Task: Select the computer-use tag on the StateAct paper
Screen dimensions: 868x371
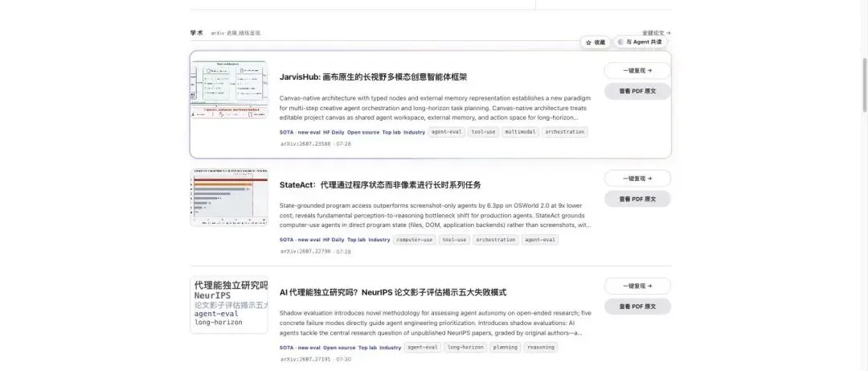Action: pyautogui.click(x=415, y=240)
